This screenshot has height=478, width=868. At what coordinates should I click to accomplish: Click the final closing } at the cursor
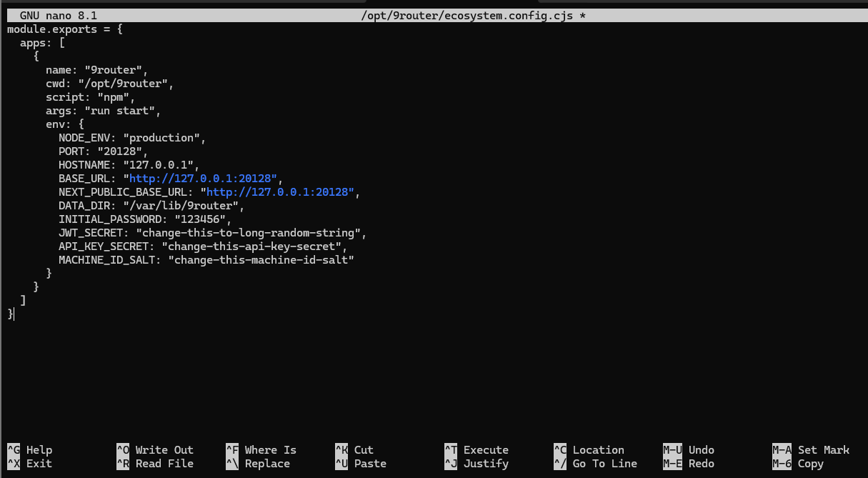(x=9, y=314)
